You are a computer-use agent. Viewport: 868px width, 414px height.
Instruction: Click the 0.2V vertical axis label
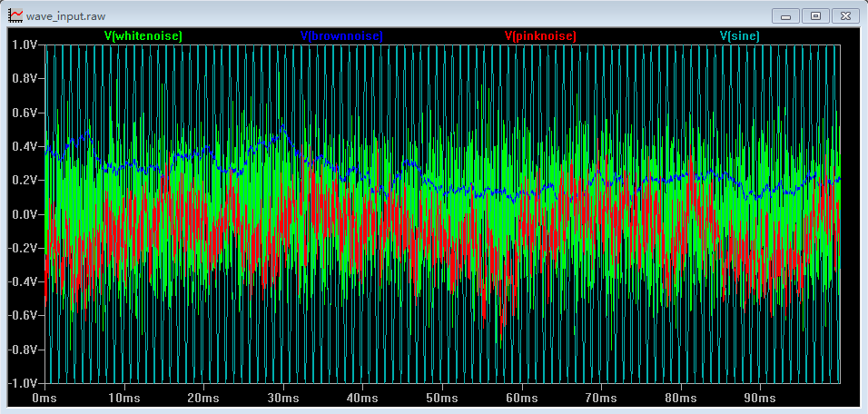(x=25, y=181)
